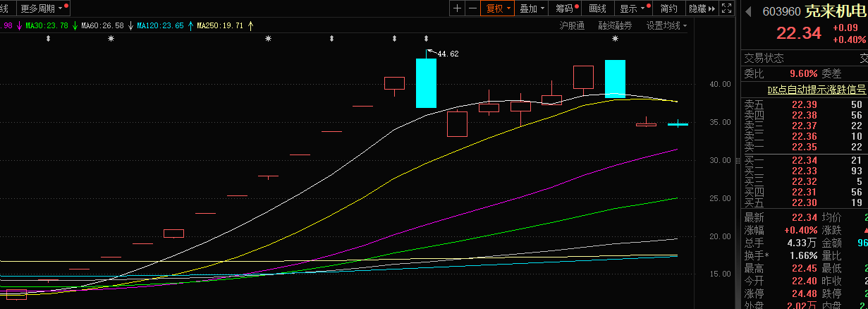Click the 沪股通 button
The image size is (868, 309).
(572, 25)
